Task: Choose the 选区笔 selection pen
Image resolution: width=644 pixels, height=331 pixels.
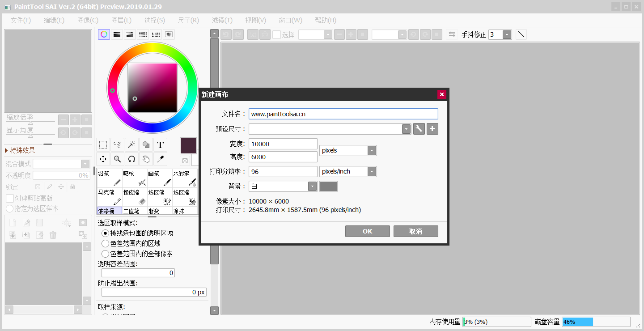Action: [160, 197]
